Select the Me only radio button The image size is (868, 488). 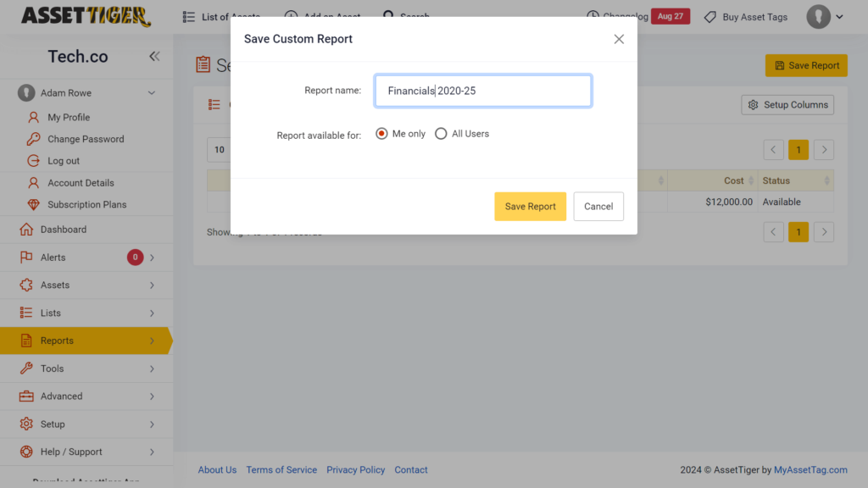[381, 133]
